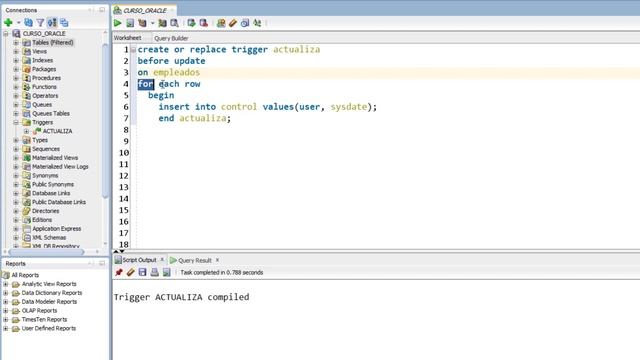Click the highlighted schema browser icon in Connections
This screenshot has width=640, height=360.
coord(52,22)
